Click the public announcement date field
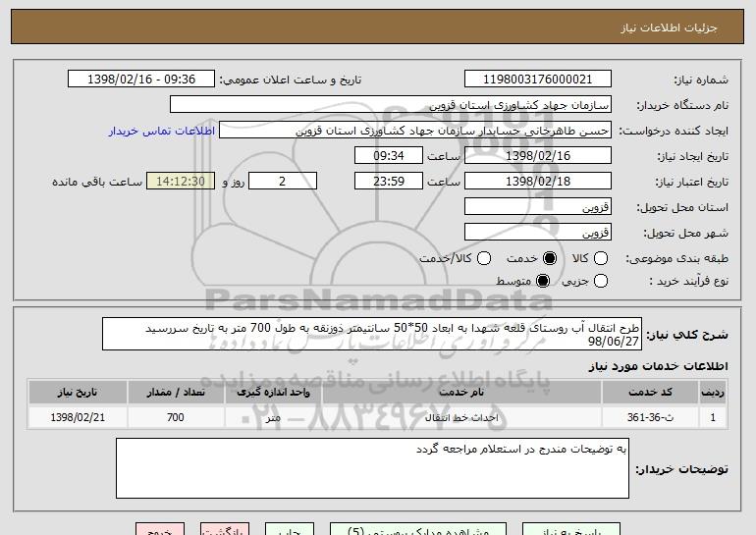The image size is (756, 535). 141,80
